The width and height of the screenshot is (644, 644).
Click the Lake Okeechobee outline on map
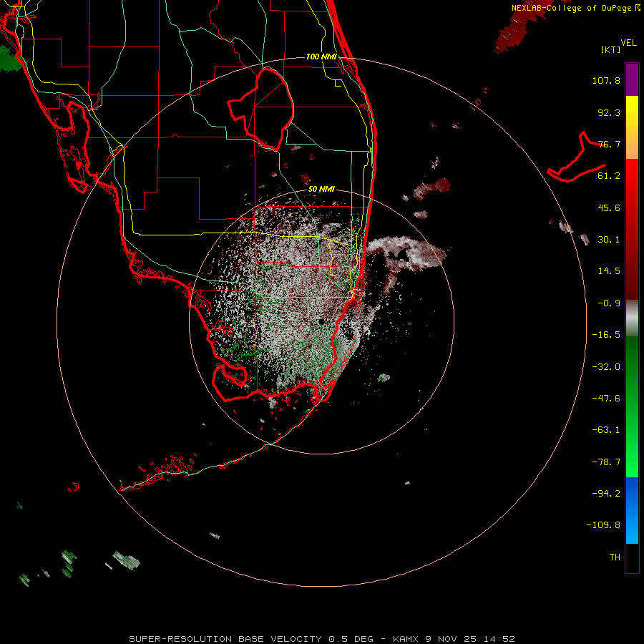[261, 108]
